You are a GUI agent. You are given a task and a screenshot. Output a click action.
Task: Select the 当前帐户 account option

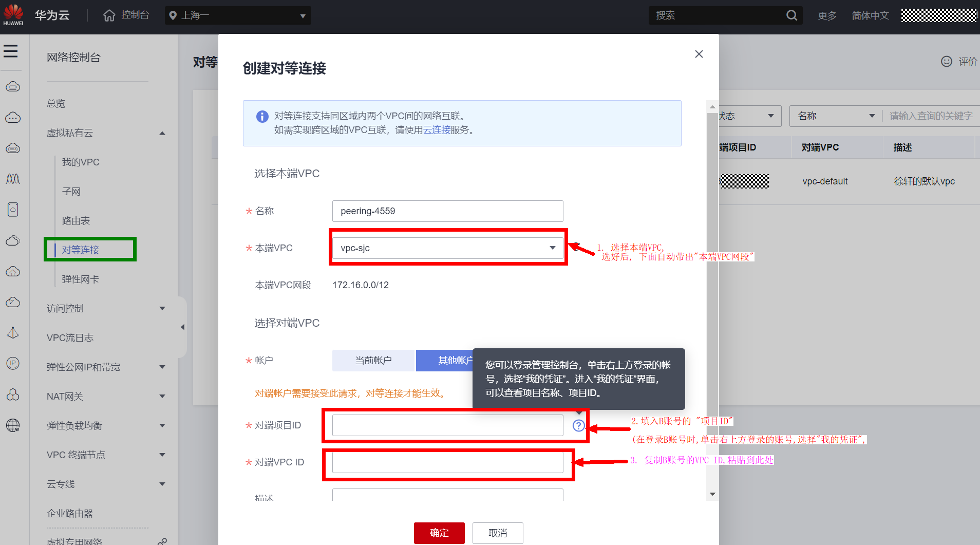point(373,361)
